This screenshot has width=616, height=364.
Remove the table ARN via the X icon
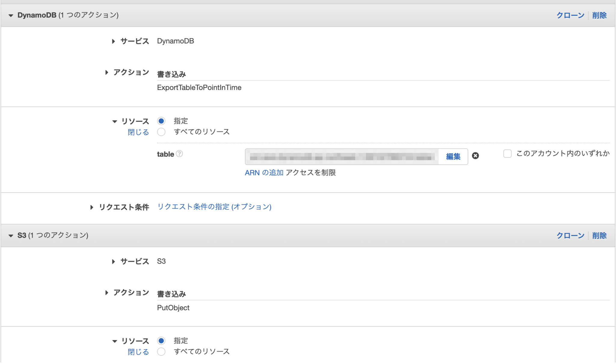476,156
